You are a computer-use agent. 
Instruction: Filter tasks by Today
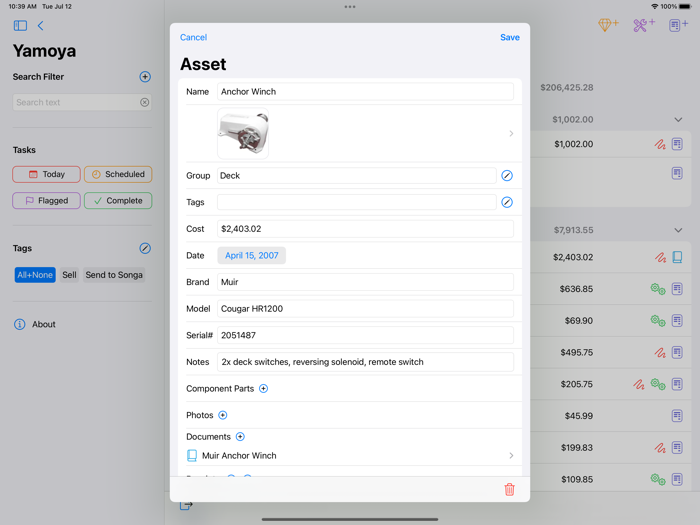coord(46,174)
